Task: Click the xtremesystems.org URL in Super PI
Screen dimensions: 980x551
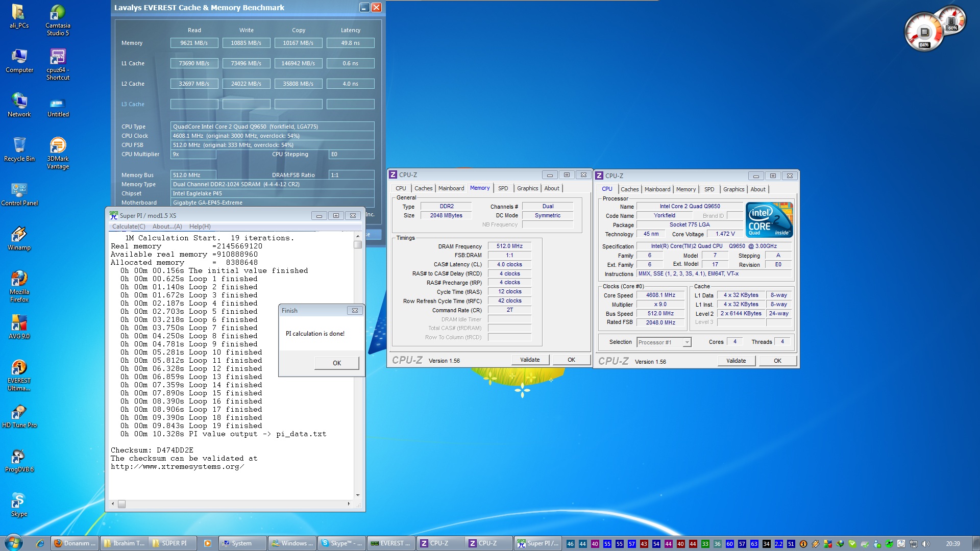Action: (x=177, y=467)
